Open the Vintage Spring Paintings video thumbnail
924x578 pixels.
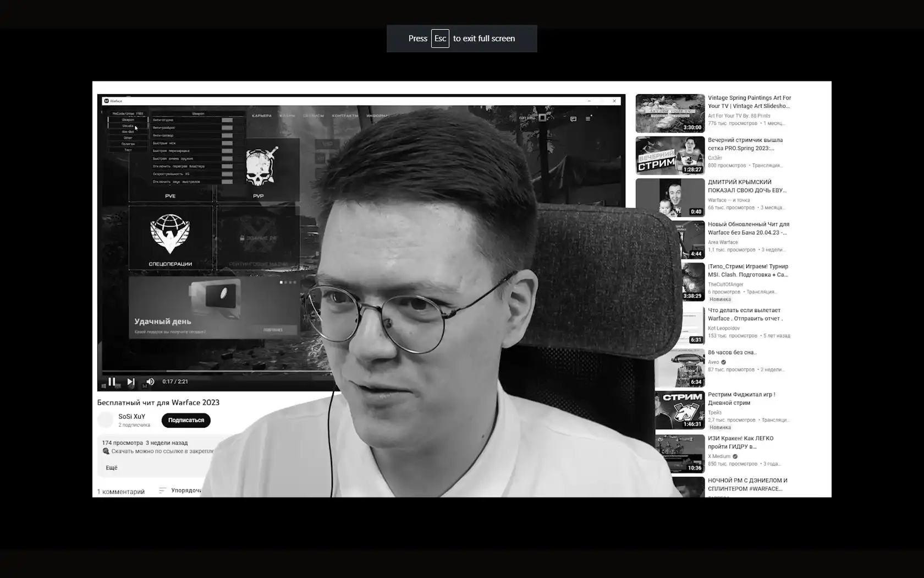(x=670, y=113)
